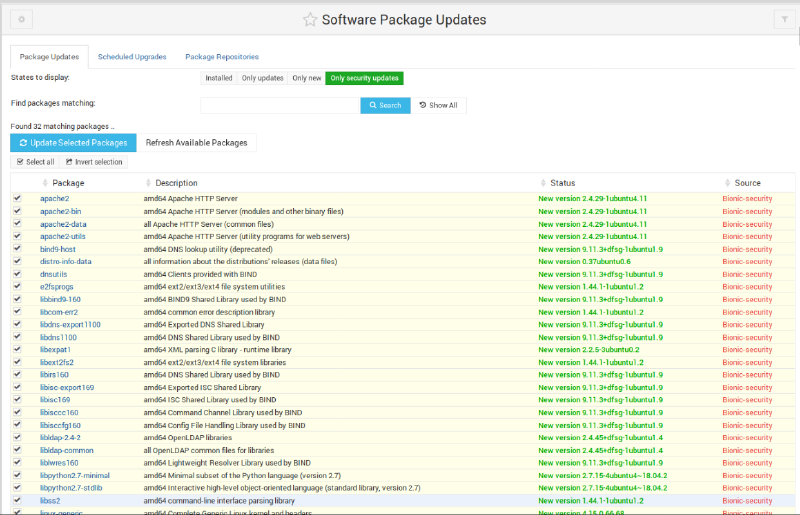The image size is (800, 515).
Task: Click the Find packages matching input field
Action: pyautogui.click(x=280, y=105)
